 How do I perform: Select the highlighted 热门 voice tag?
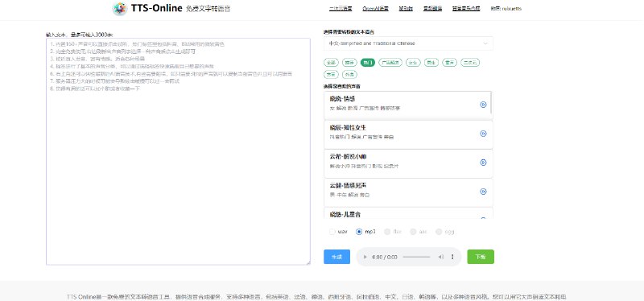click(x=368, y=63)
